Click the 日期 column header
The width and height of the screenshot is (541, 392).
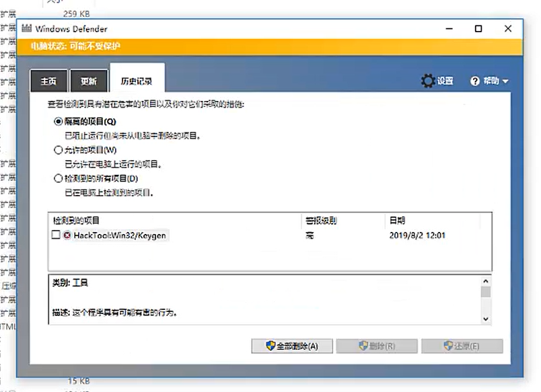click(397, 221)
